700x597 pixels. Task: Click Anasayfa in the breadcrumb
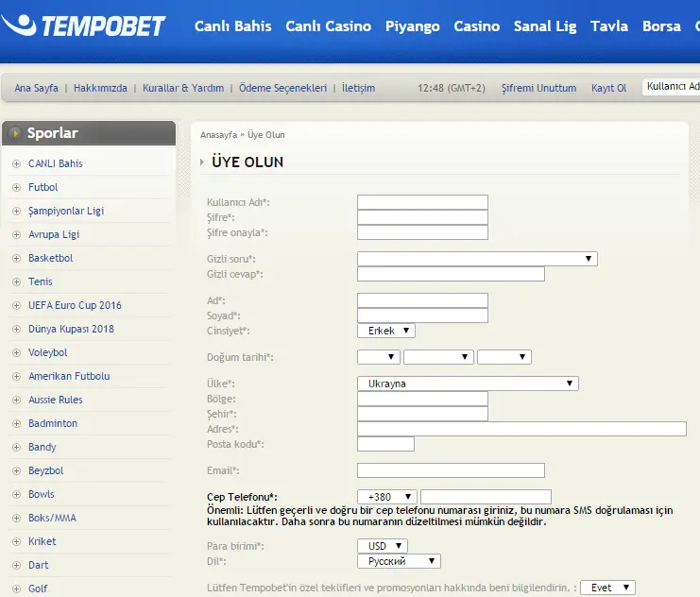[219, 135]
